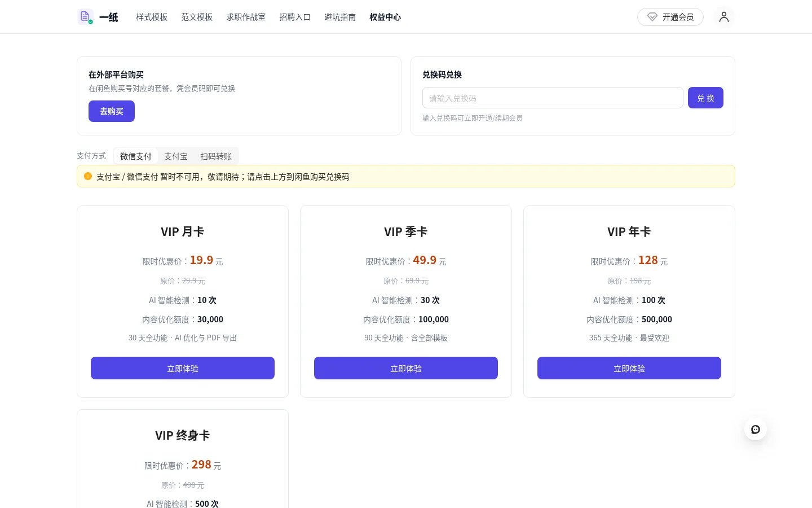This screenshot has height=508, width=812.
Task: Click the 在外部平台购买 heading
Action: coord(116,75)
